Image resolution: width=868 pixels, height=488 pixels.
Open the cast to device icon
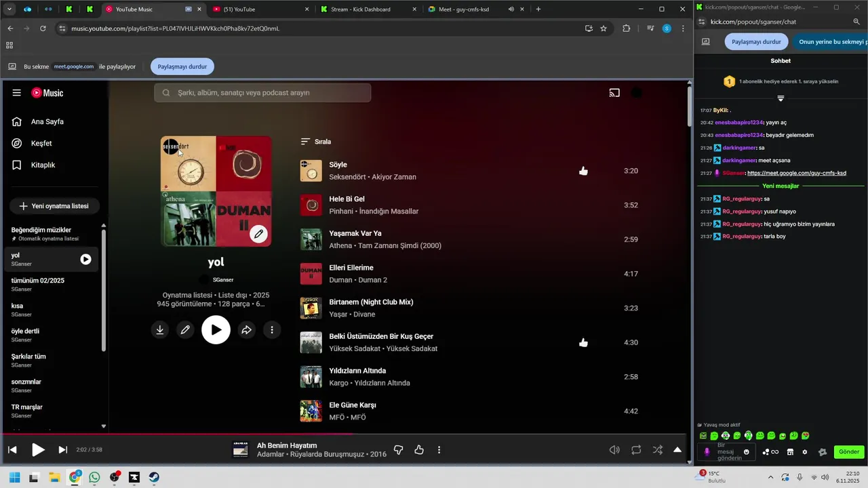614,93
